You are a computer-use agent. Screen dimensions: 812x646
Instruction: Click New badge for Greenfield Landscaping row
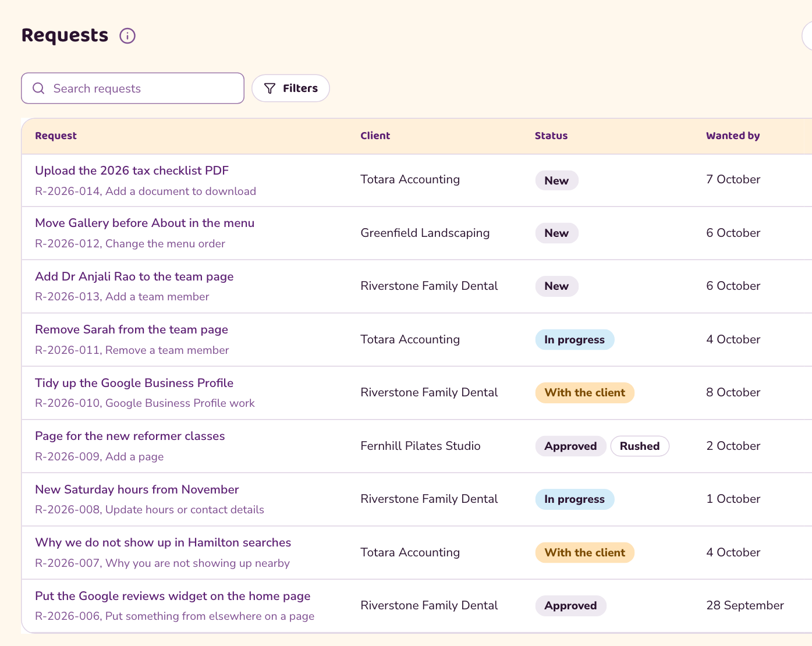556,233
